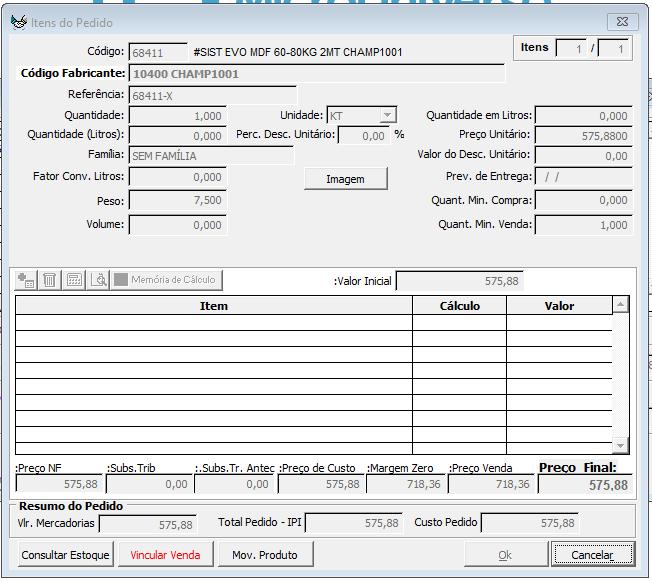Click the red Vincular Venda button
652x581 pixels.
165,555
